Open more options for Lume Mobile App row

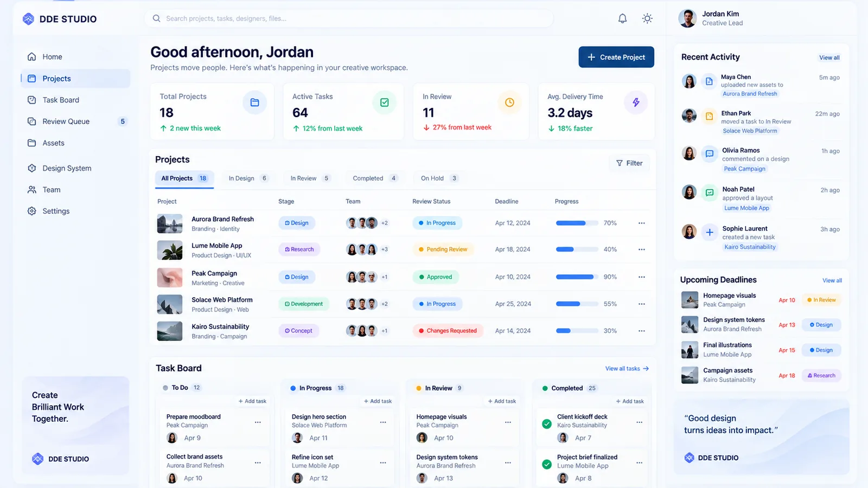click(x=642, y=249)
